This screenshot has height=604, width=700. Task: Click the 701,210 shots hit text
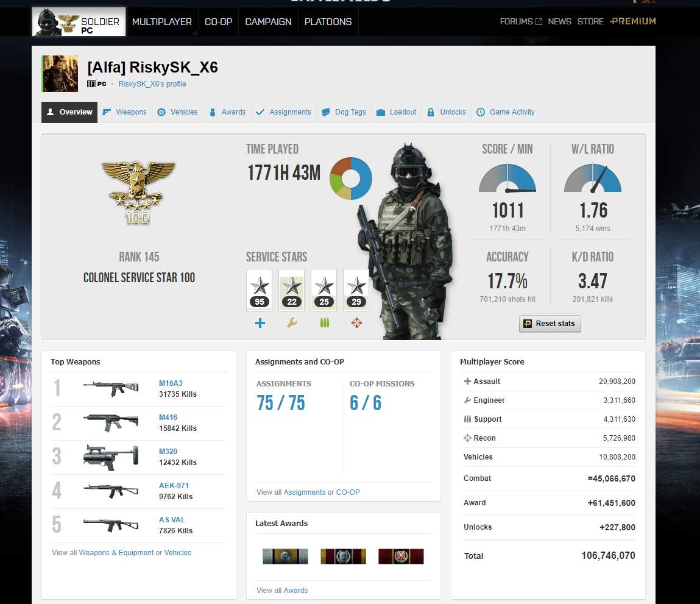507,299
